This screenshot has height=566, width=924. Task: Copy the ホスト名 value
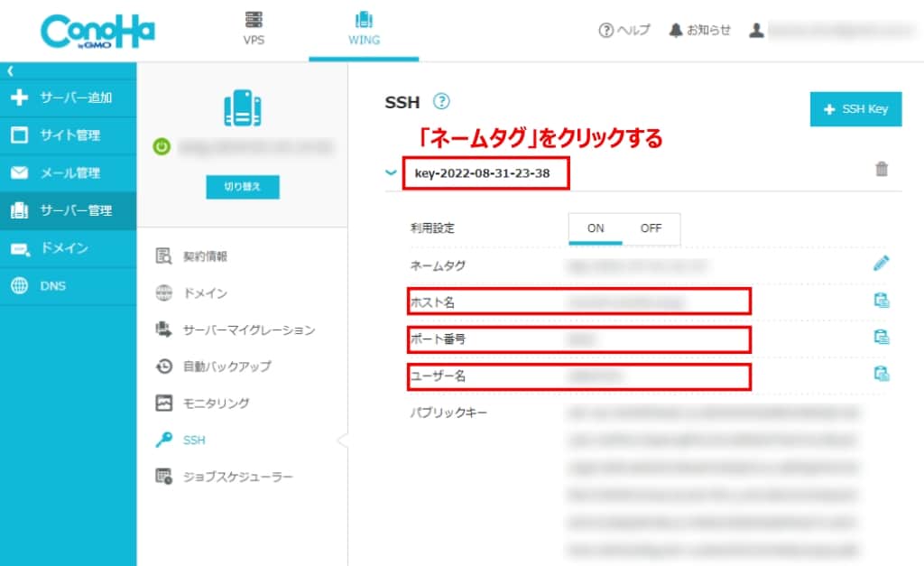pos(882,301)
